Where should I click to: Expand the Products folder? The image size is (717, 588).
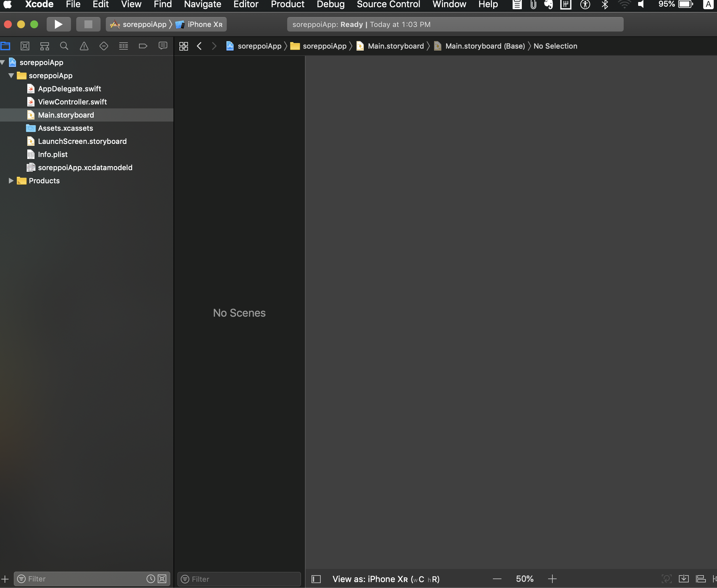(x=11, y=181)
